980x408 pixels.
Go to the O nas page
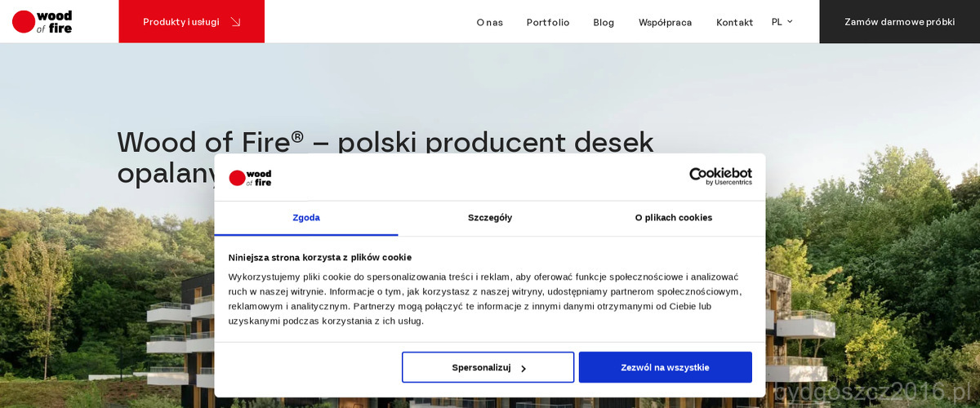point(489,22)
